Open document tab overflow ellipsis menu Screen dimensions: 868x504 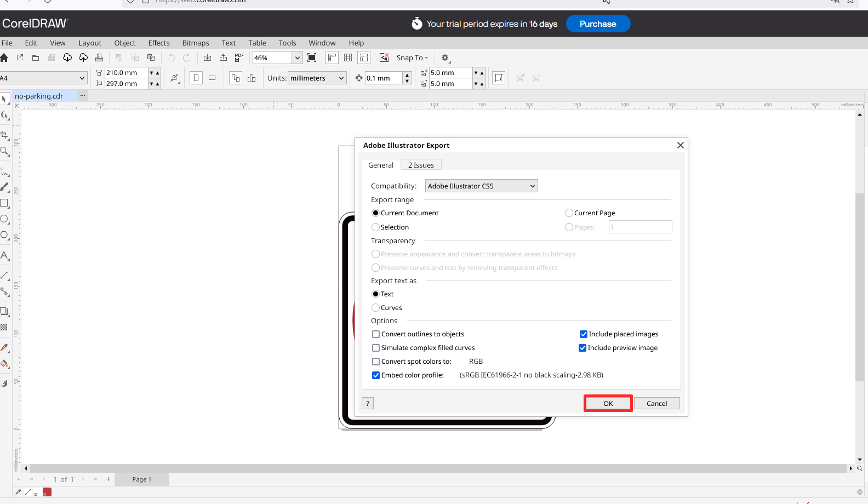click(83, 95)
